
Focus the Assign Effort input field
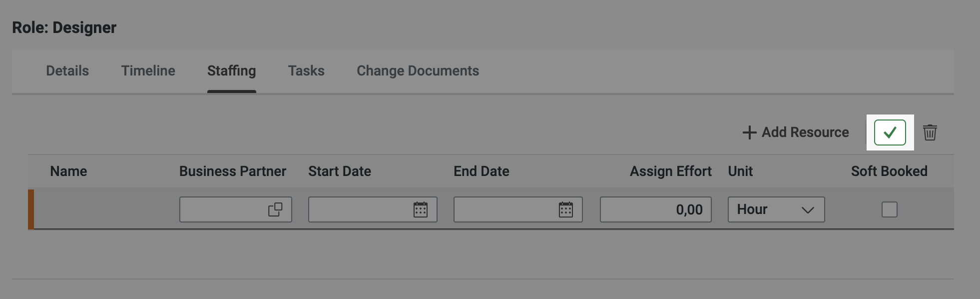[655, 209]
